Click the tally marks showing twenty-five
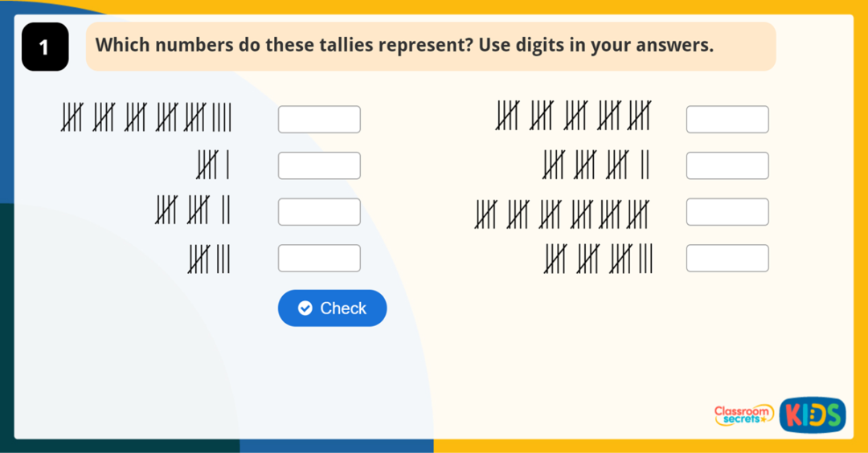Viewport: 868px width, 453px height. (574, 117)
